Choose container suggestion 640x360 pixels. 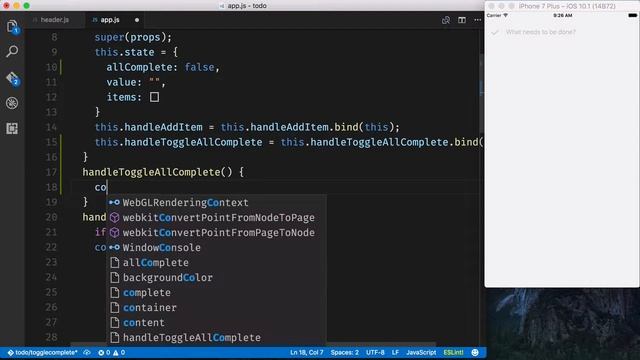pyautogui.click(x=216, y=307)
